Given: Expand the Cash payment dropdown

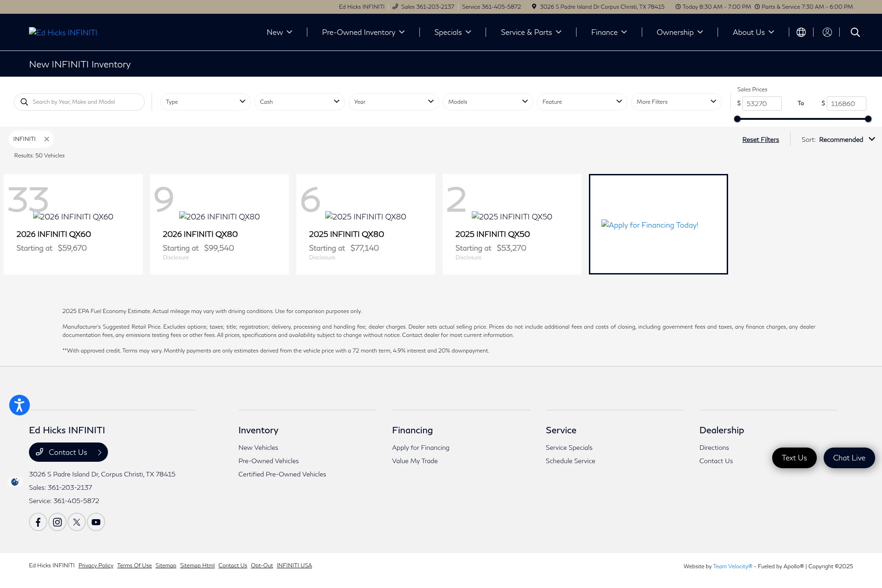Looking at the screenshot, I should (300, 102).
